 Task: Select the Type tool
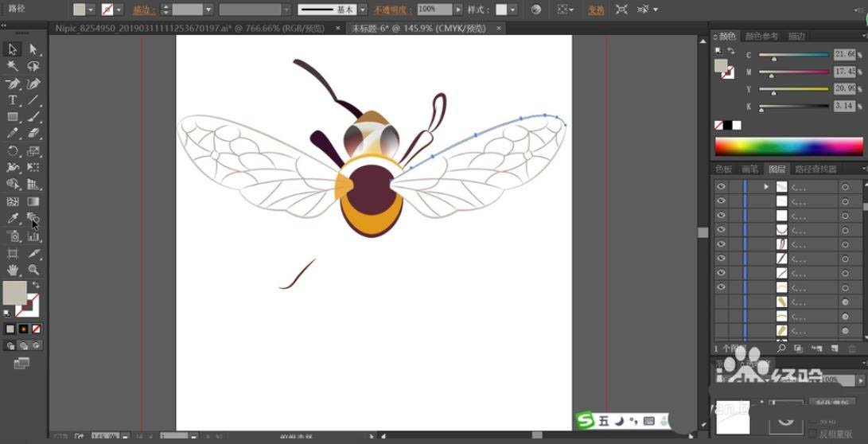[13, 100]
